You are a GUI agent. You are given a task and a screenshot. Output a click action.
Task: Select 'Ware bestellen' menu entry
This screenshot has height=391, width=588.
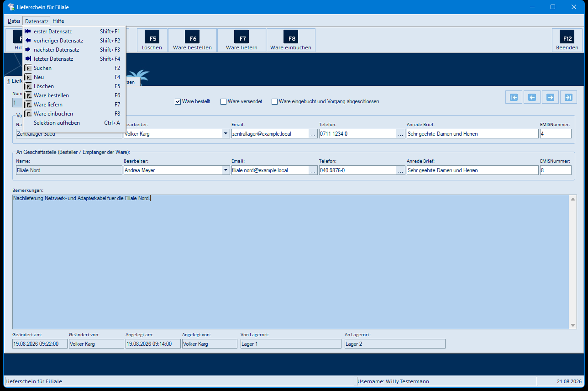coord(74,95)
